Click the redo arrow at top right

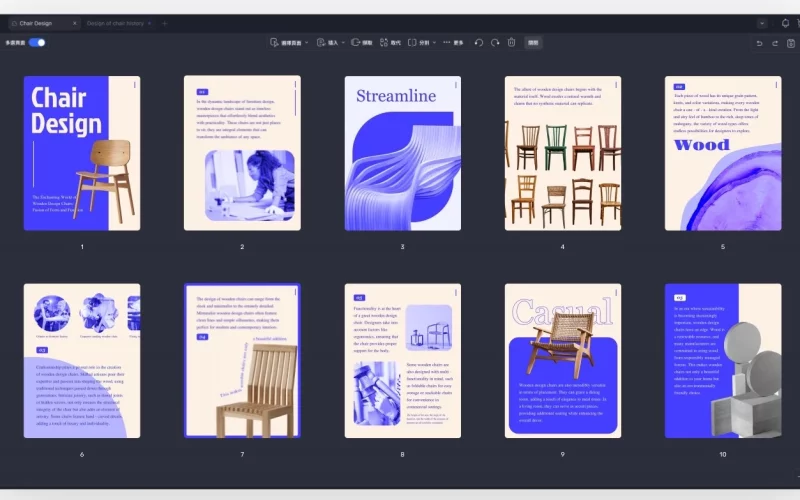pyautogui.click(x=775, y=43)
